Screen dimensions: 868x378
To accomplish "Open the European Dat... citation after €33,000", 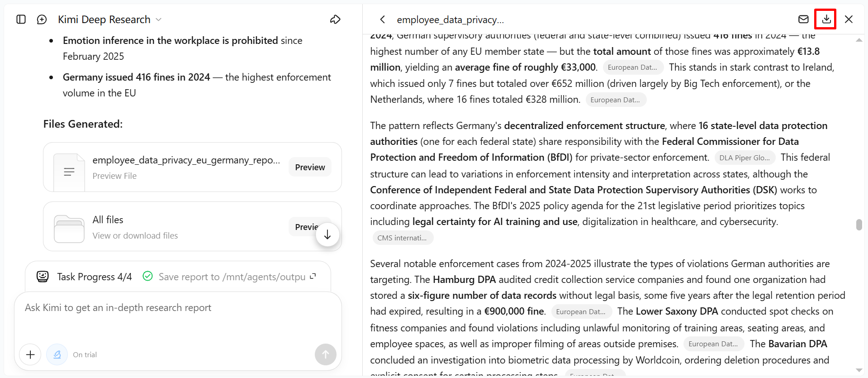I will click(x=633, y=67).
